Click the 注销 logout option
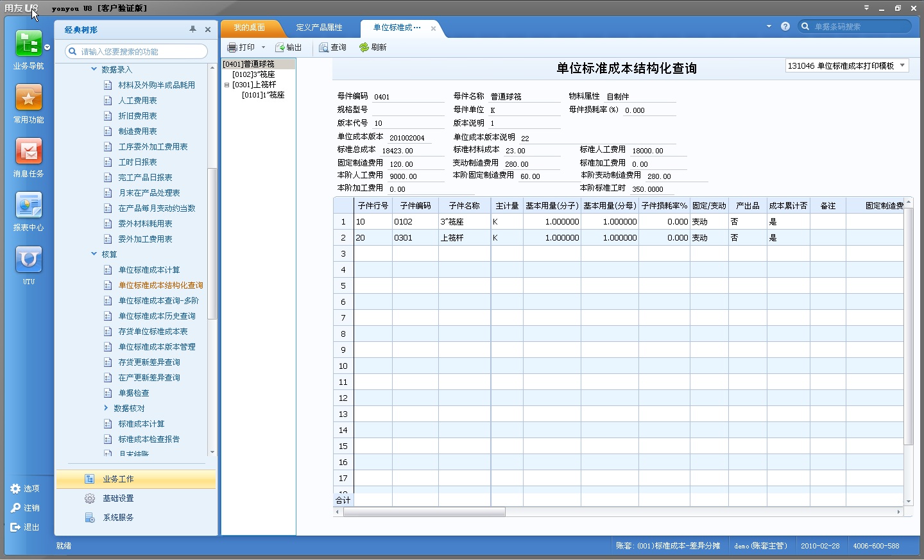The image size is (924, 560). point(25,508)
